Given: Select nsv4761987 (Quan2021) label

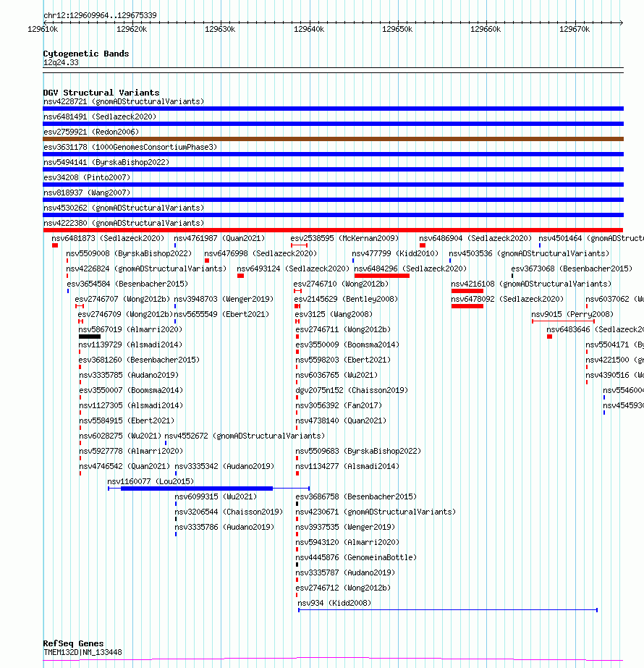Looking at the screenshot, I should [219, 238].
